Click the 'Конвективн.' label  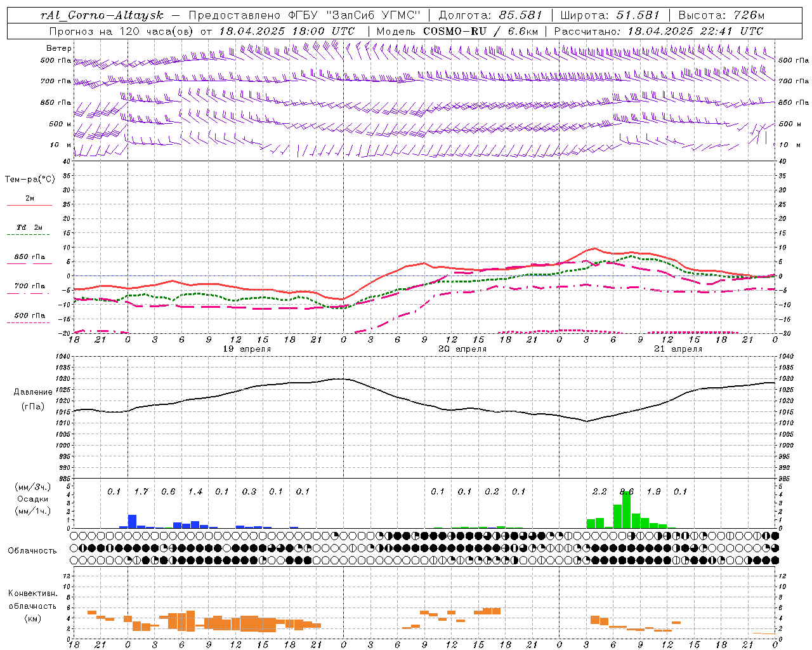coord(33,594)
